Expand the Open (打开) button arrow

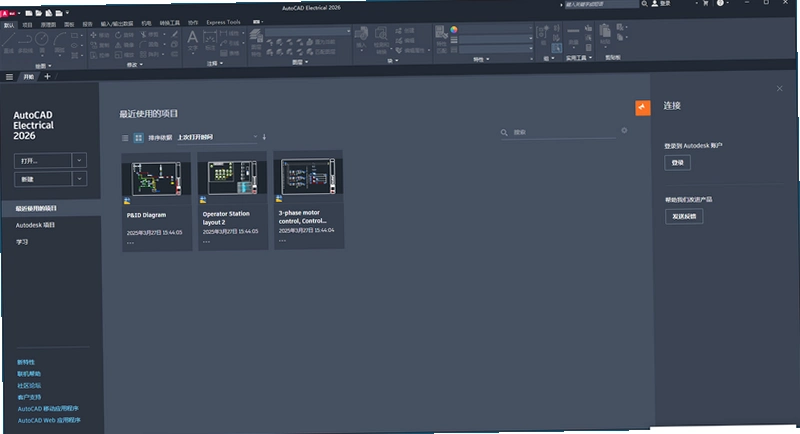[x=79, y=161]
